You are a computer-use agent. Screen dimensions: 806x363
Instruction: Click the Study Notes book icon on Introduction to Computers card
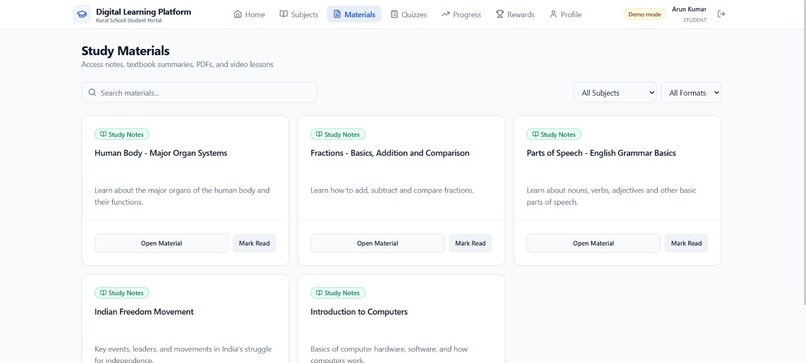319,293
